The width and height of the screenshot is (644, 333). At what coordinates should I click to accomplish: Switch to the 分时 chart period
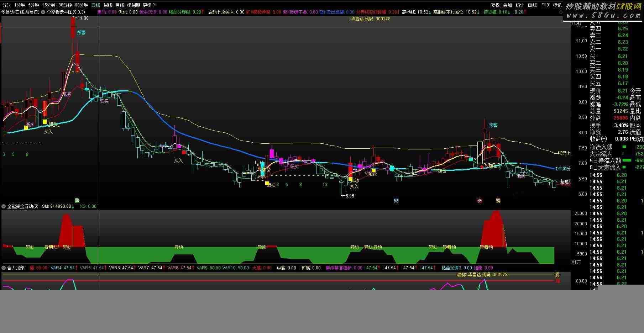tap(6, 5)
